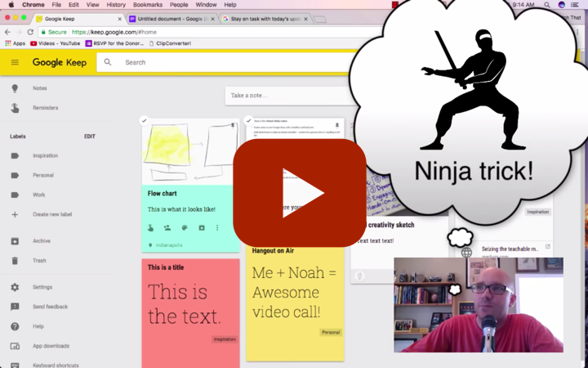The image size is (588, 368).
Task: Open the Apps bookmarks shortcut
Action: [x=15, y=43]
